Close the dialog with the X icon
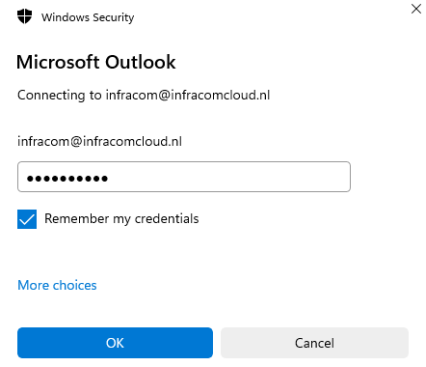 click(416, 9)
